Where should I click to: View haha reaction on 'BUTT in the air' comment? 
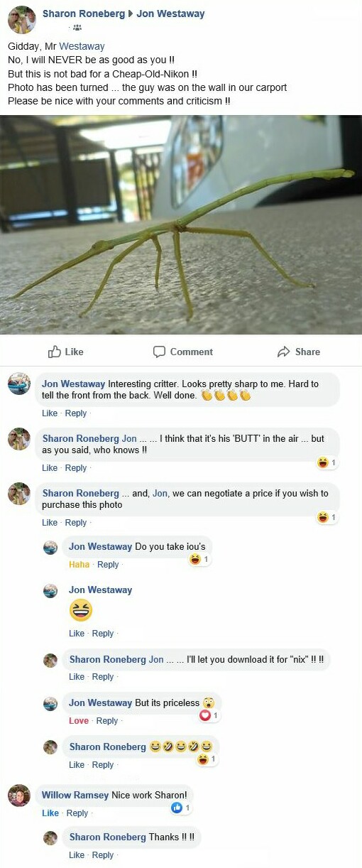(x=327, y=462)
